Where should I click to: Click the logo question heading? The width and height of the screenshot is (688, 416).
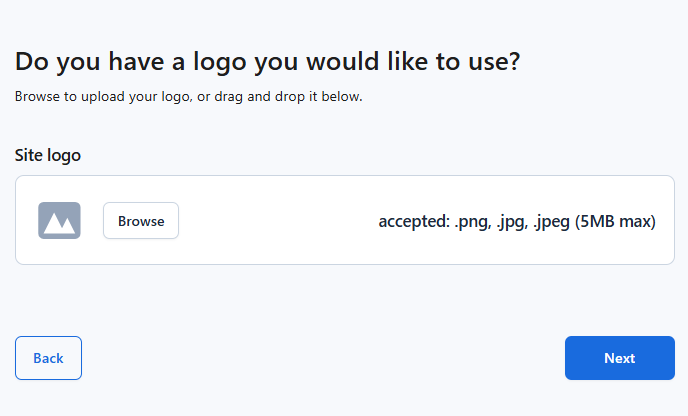[x=268, y=62]
